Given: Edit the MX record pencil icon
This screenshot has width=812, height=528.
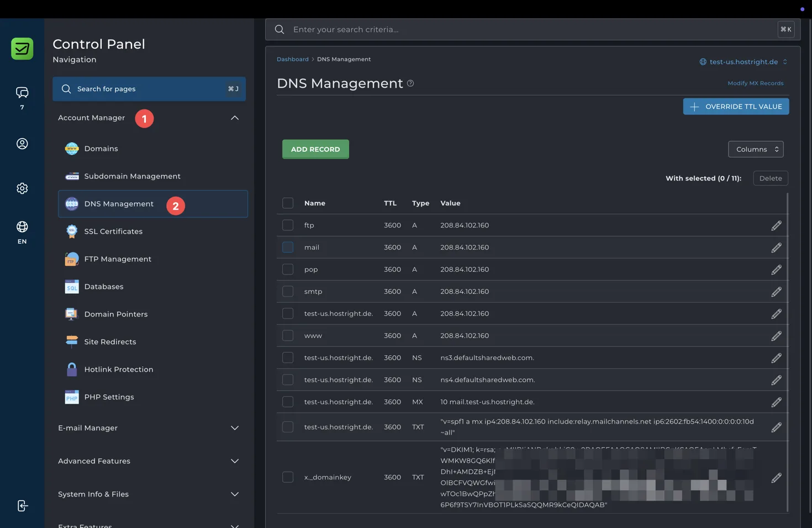Looking at the screenshot, I should pos(776,402).
